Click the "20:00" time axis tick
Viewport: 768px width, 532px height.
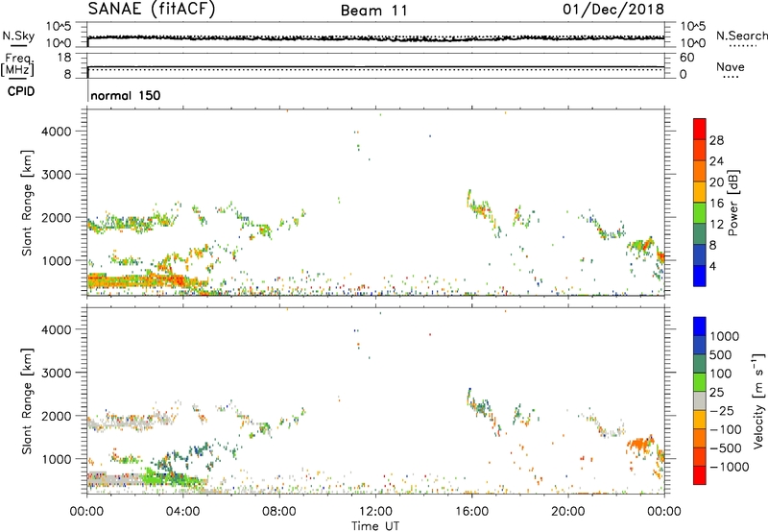coord(568,512)
